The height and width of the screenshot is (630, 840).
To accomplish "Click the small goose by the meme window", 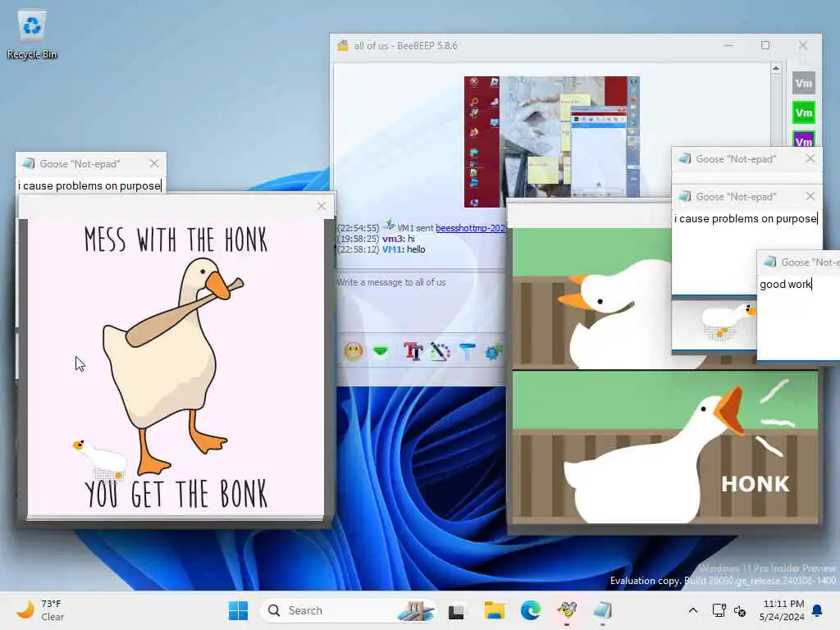I will coord(100,459).
